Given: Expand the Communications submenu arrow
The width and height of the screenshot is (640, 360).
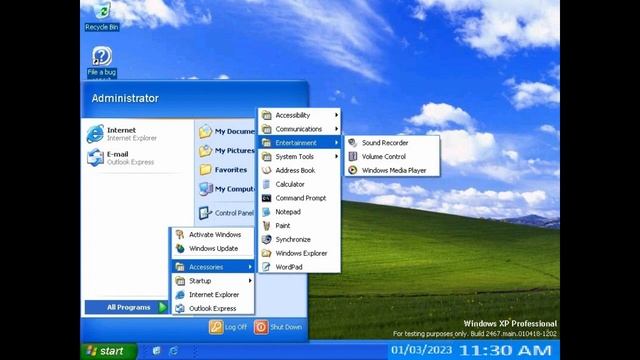Looking at the screenshot, I should click(336, 129).
